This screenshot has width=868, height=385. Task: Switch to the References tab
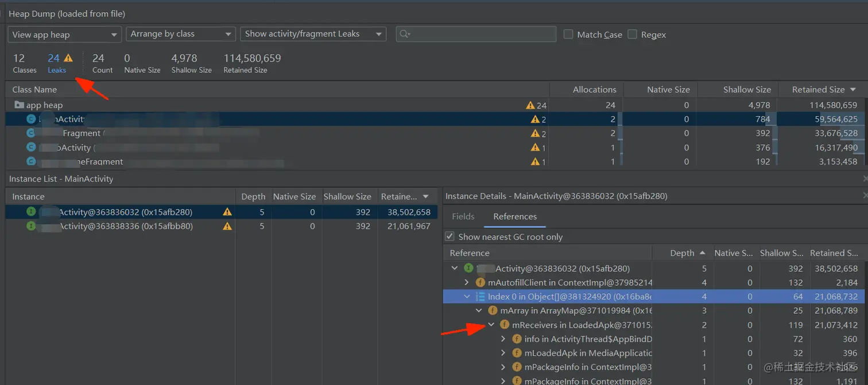pos(515,217)
